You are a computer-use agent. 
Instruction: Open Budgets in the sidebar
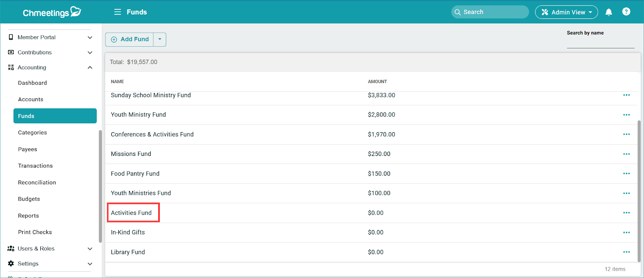click(x=29, y=199)
